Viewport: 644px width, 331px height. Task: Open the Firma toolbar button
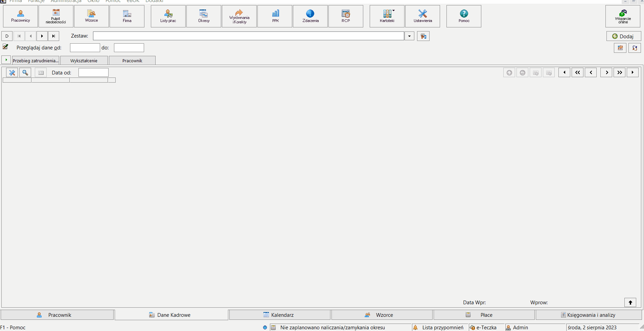(x=127, y=16)
